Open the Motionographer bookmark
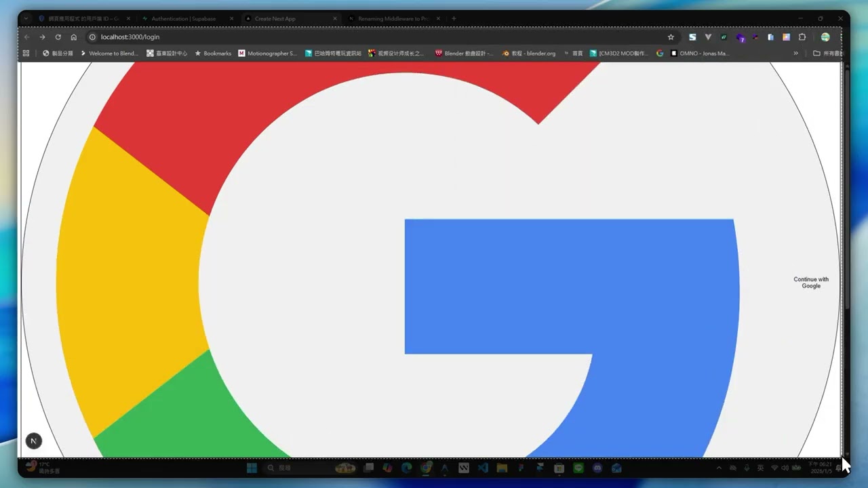This screenshot has width=868, height=488. (x=267, y=53)
